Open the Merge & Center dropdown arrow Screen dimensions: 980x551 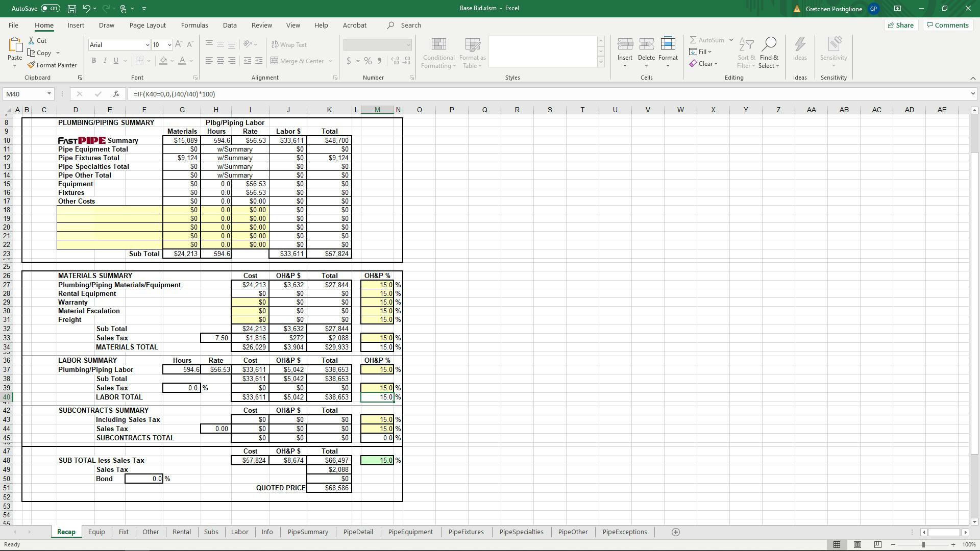pos(330,61)
